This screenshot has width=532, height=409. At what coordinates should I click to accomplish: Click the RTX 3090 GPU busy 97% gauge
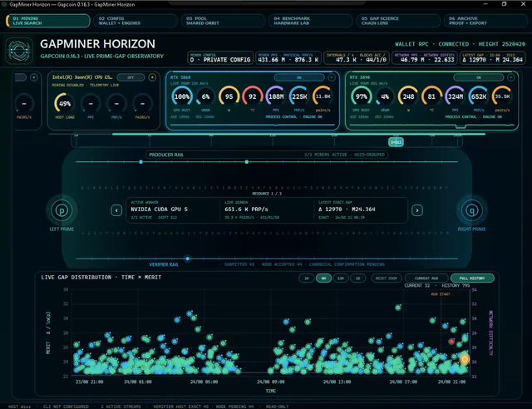tap(362, 96)
